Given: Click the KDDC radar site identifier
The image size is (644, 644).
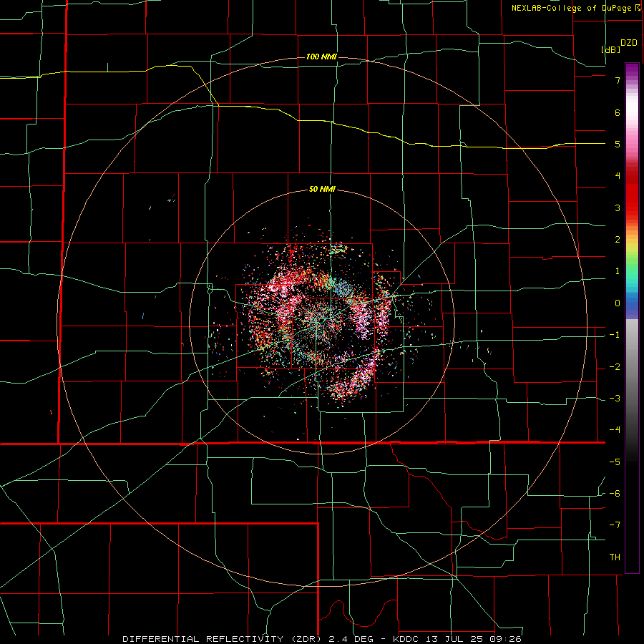Looking at the screenshot, I should point(406,639).
